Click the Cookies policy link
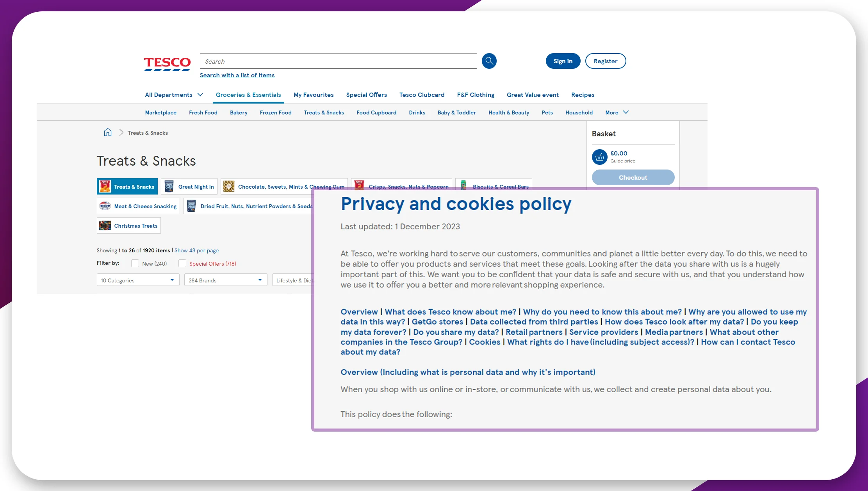The width and height of the screenshot is (868, 491). click(485, 342)
